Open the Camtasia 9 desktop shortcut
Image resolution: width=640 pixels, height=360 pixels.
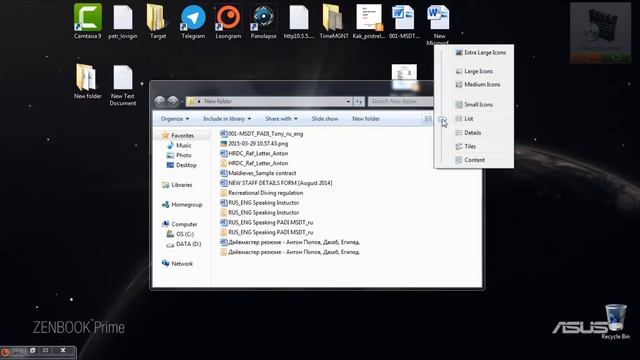(x=88, y=21)
